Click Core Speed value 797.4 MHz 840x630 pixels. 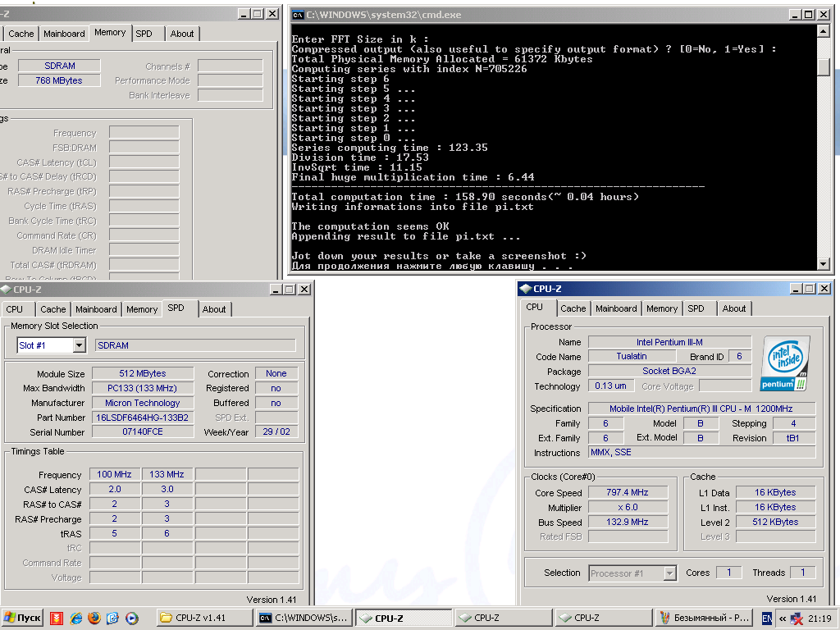click(628, 492)
